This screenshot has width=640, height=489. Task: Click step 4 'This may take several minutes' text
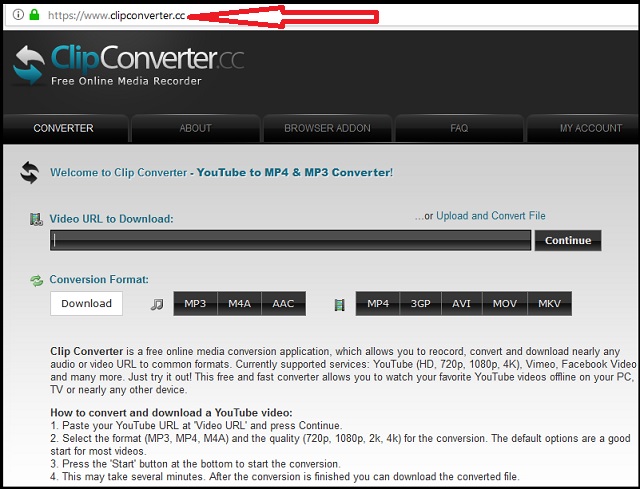(x=285, y=476)
